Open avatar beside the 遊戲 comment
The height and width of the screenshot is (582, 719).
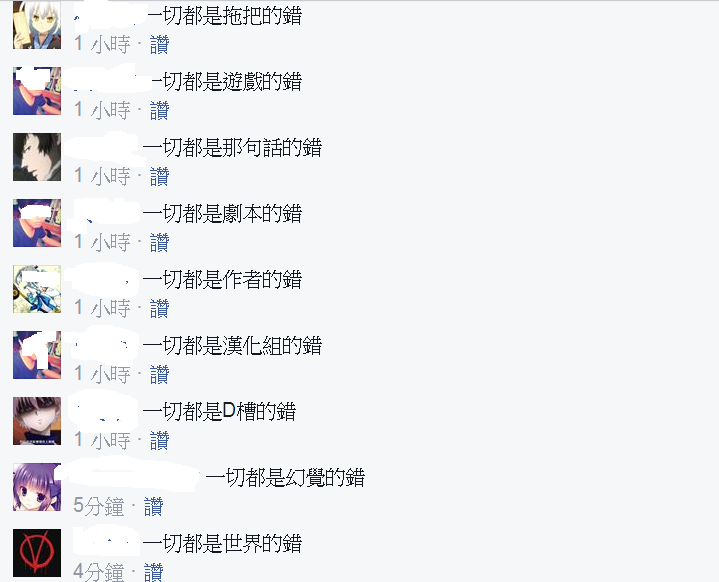(37, 91)
